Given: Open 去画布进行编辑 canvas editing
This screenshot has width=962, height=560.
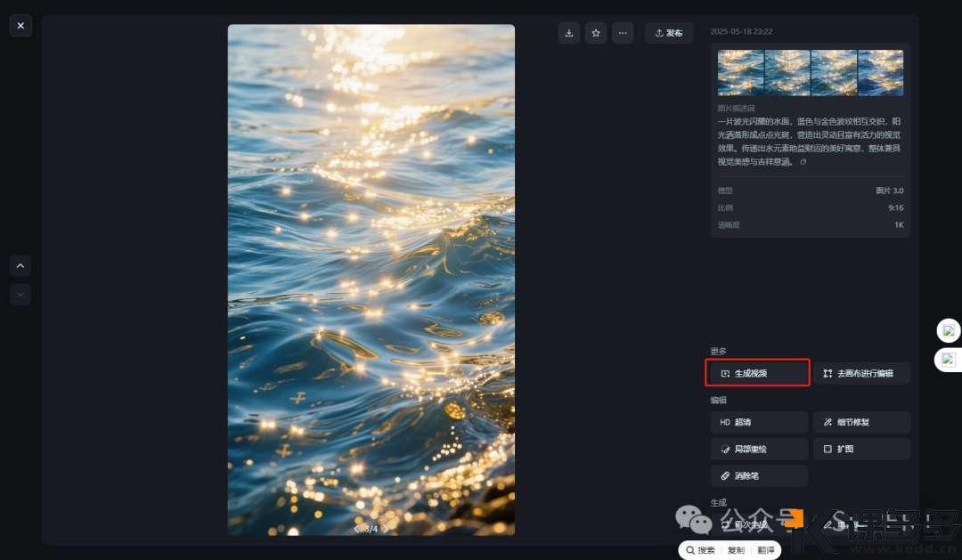Looking at the screenshot, I should tap(861, 373).
